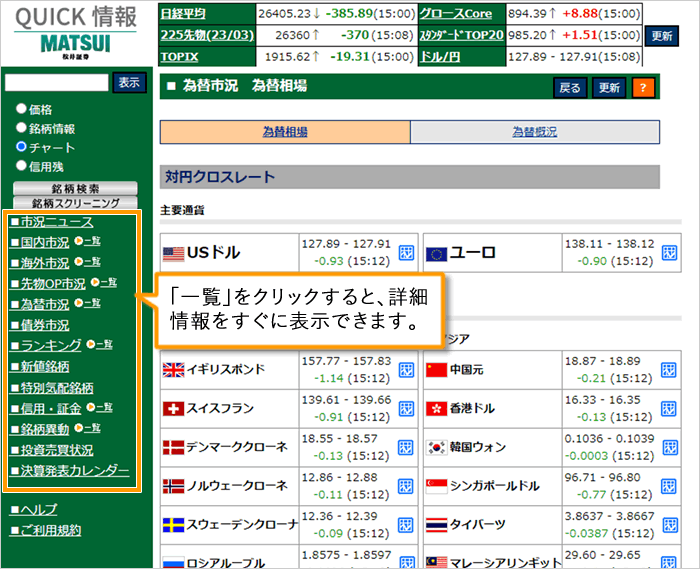
Task: Open chart icon for スウェーデンクローナ
Action: (405, 525)
